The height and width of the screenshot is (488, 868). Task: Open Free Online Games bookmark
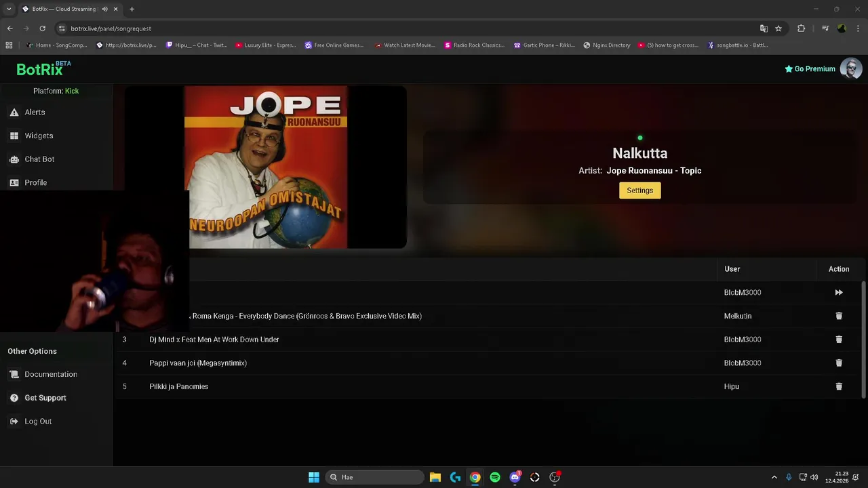click(334, 45)
